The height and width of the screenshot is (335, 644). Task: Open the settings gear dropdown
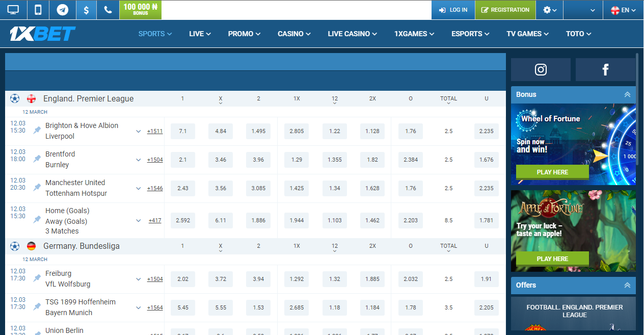point(549,9)
